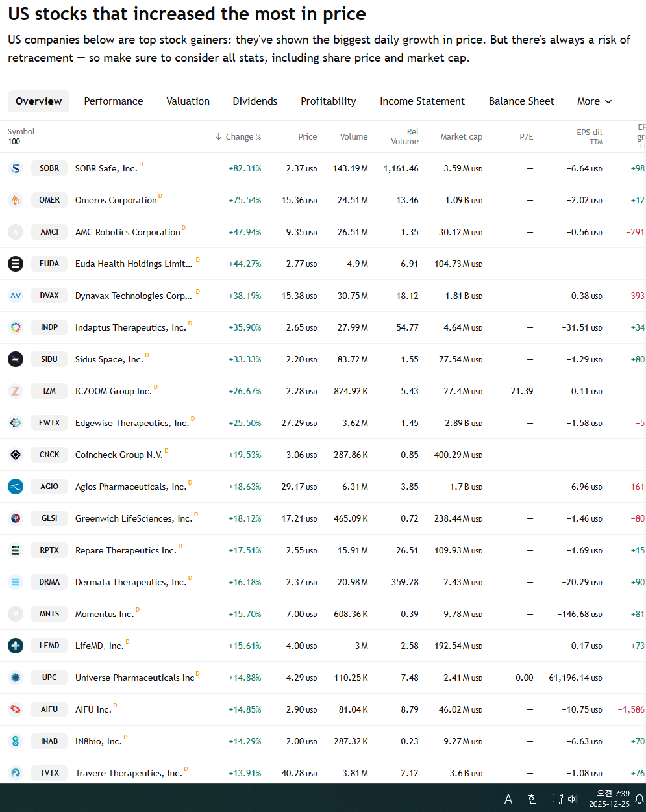Open the Profitability tab
The image size is (646, 812).
click(329, 101)
